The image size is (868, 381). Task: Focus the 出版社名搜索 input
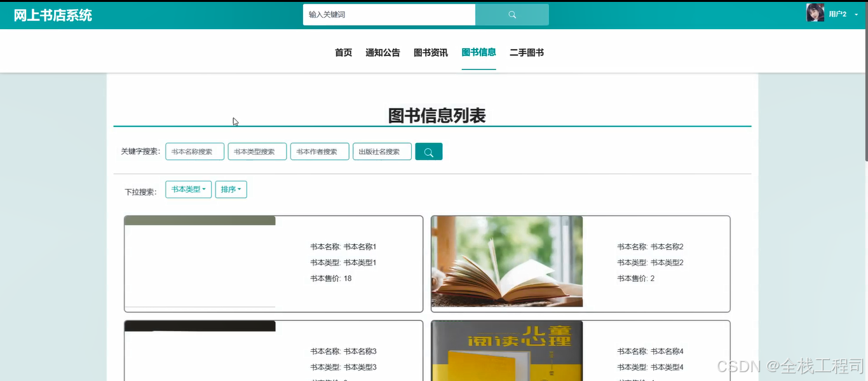[382, 151]
